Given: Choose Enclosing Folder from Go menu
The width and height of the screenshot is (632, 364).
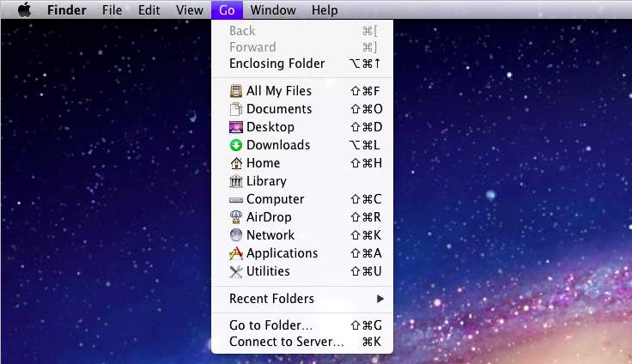Looking at the screenshot, I should click(302, 64).
